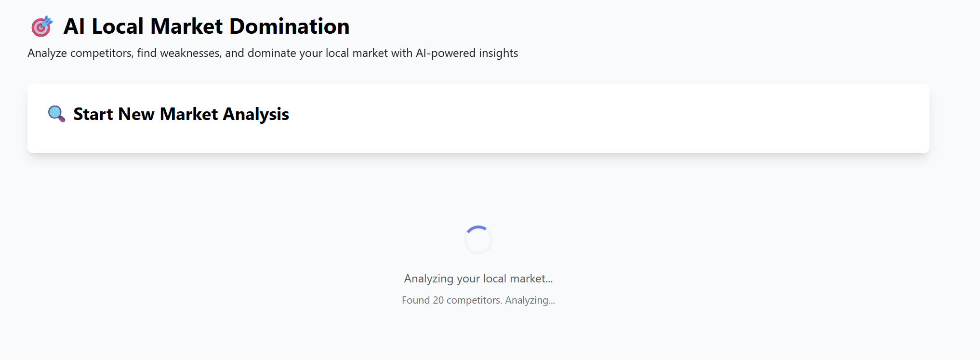980x360 pixels.
Task: Click the phrase "dominate your local market"
Action: pyautogui.click(x=318, y=53)
